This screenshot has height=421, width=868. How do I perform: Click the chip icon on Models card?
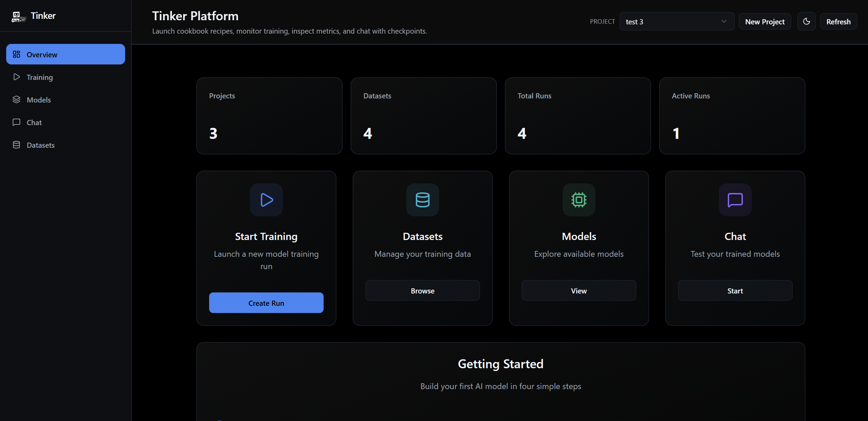click(579, 200)
